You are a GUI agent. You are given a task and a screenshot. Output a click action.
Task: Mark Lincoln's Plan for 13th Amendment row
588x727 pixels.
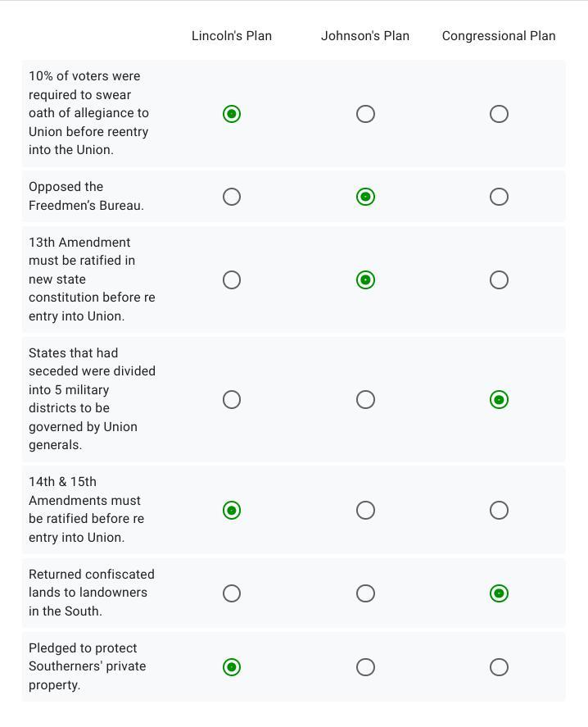pos(232,280)
